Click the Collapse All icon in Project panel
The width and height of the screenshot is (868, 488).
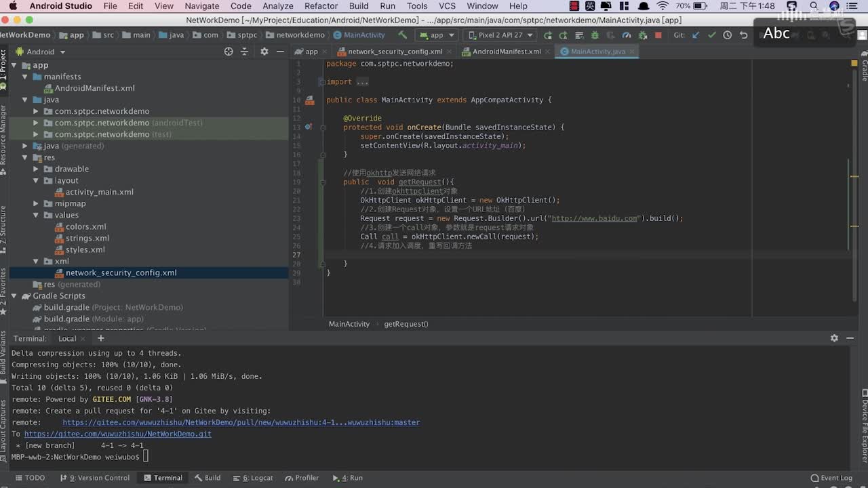(x=246, y=52)
